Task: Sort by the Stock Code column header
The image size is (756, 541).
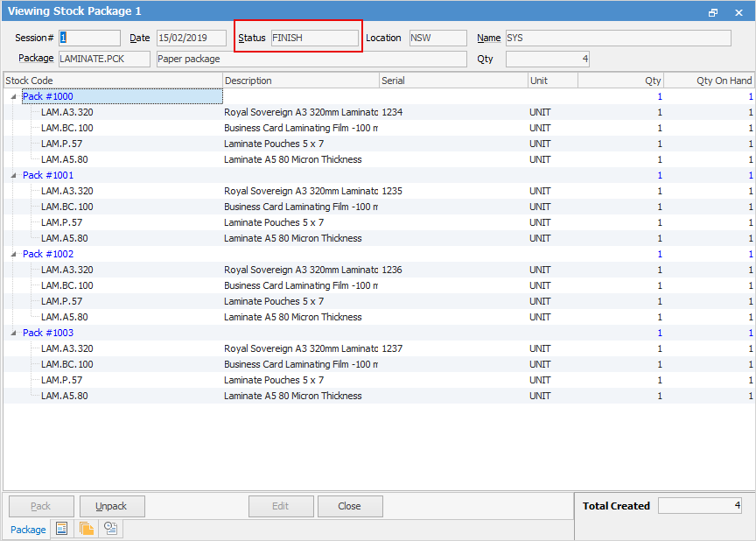Action: (112, 81)
